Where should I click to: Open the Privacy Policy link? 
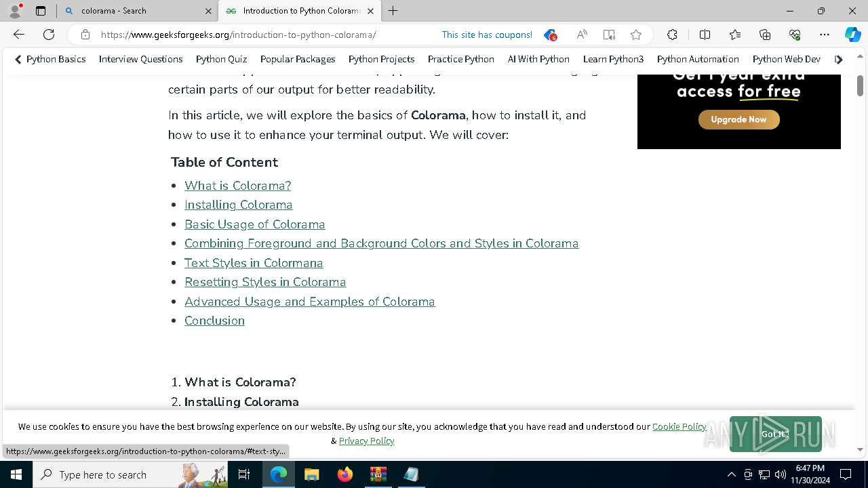point(366,441)
